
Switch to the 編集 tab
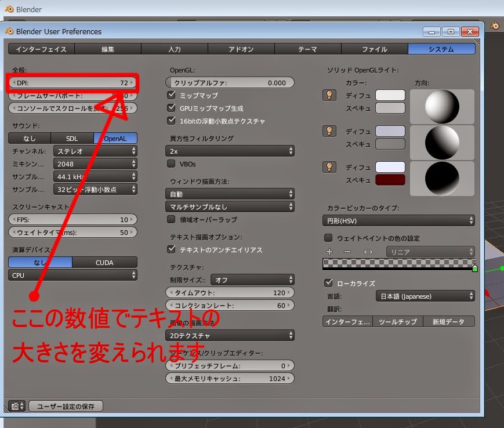[108, 49]
